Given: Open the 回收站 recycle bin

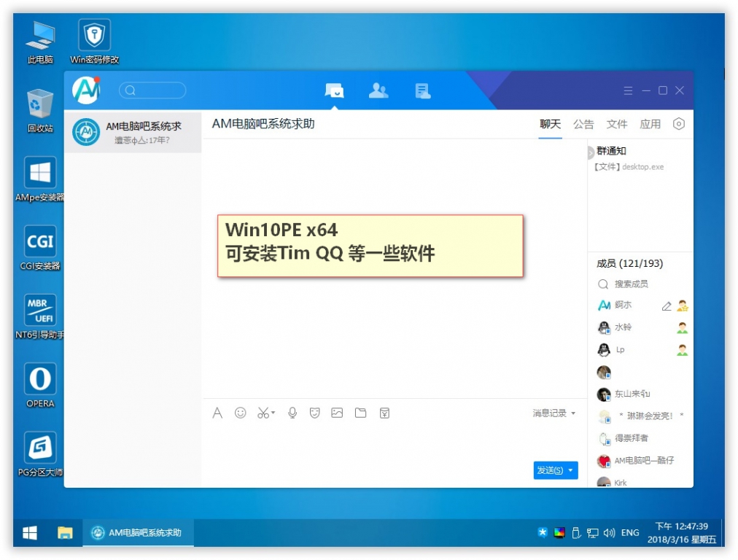Looking at the screenshot, I should 40,111.
